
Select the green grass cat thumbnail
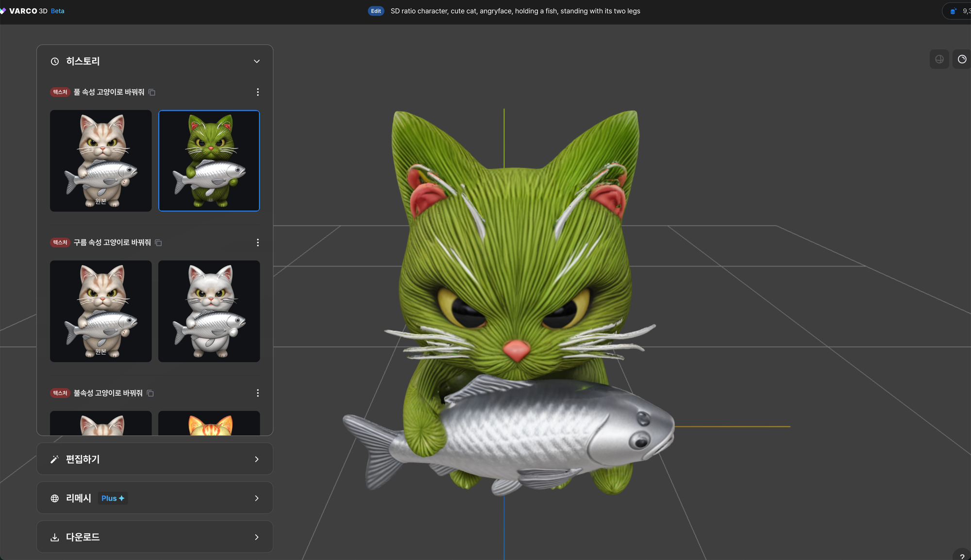click(x=209, y=161)
